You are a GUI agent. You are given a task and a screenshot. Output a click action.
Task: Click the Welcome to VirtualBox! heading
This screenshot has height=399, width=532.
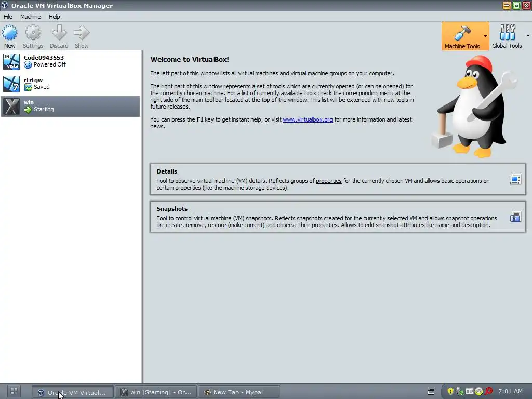(190, 59)
